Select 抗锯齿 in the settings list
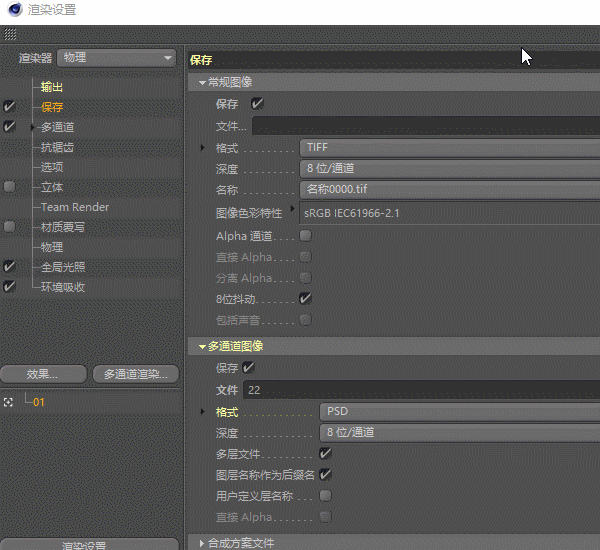This screenshot has width=600, height=550. coord(57,147)
